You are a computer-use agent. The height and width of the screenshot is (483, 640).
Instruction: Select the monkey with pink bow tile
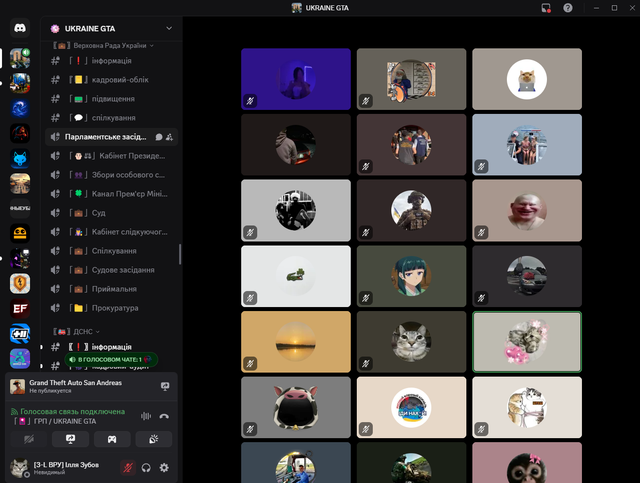527,463
